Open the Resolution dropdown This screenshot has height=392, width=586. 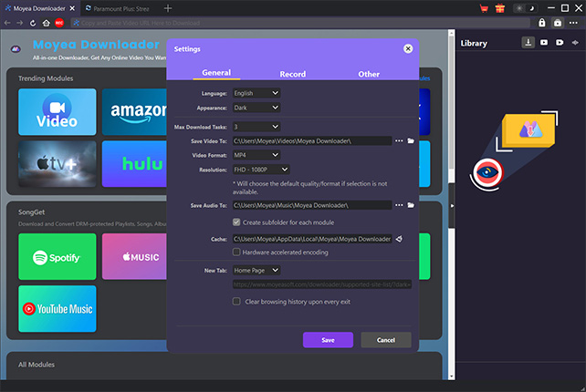261,170
